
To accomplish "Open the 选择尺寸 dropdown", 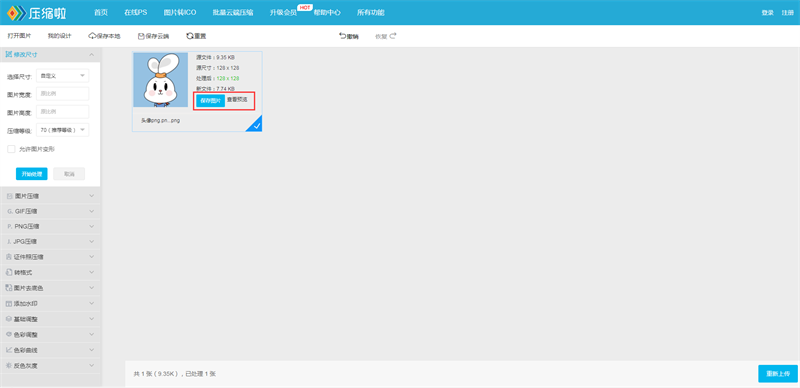I will [x=63, y=76].
